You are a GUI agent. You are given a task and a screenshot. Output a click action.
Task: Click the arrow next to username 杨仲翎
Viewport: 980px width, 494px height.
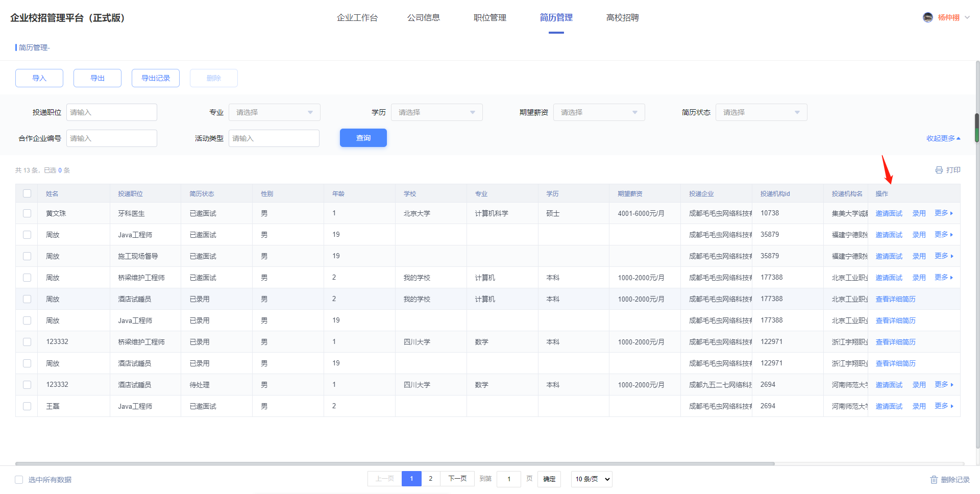coord(967,17)
